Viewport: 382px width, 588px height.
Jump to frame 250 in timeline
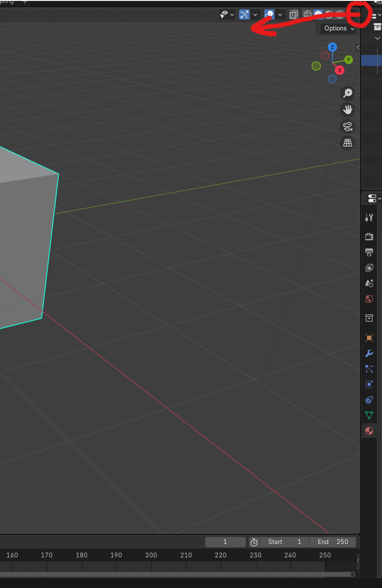tap(325, 555)
